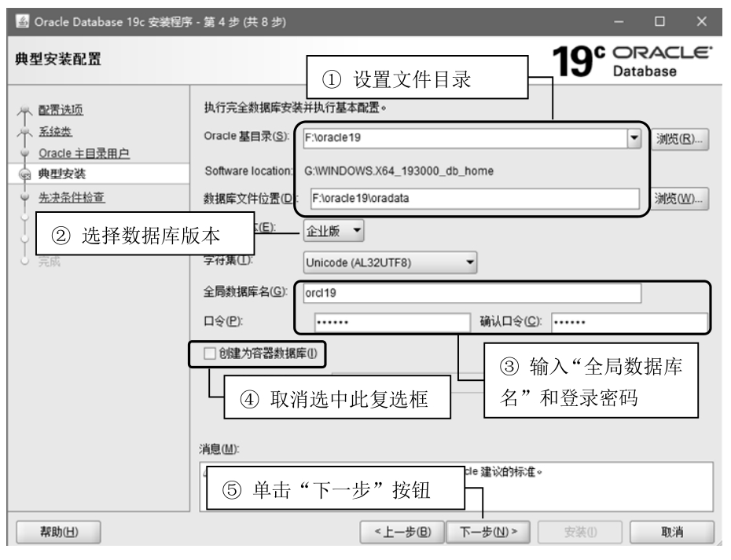Click the 典型安装 current step marker icon
Viewport: 731px width, 560px height.
pyautogui.click(x=24, y=174)
